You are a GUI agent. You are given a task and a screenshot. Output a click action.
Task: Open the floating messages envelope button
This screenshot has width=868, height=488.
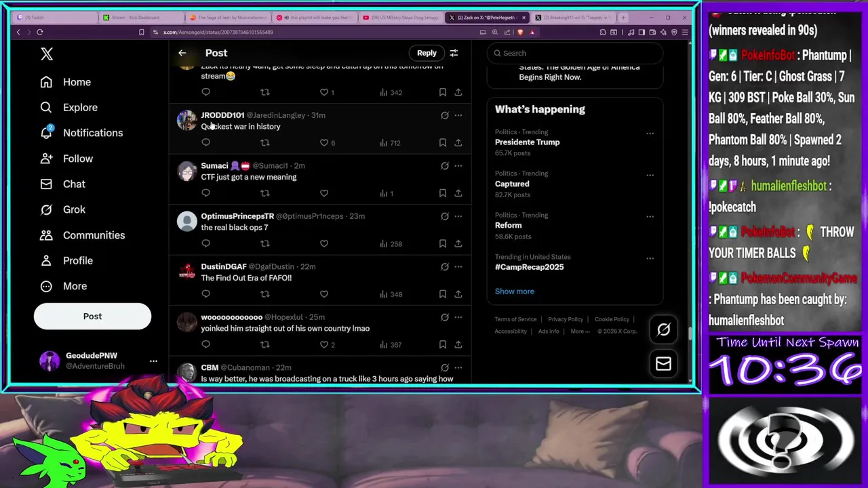pyautogui.click(x=663, y=364)
